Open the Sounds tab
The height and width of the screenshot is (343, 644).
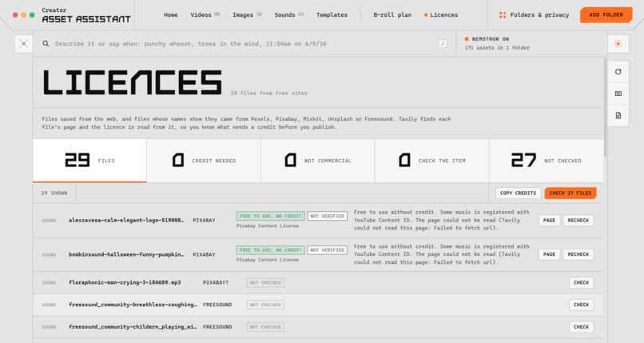(288, 14)
